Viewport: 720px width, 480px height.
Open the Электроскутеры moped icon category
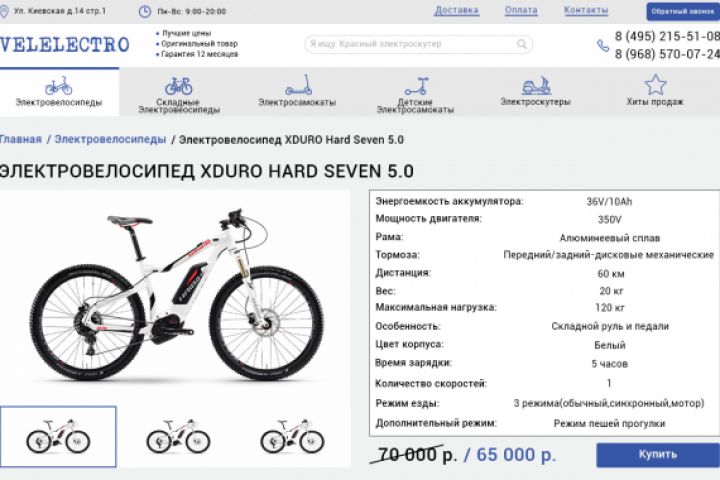coord(536,86)
